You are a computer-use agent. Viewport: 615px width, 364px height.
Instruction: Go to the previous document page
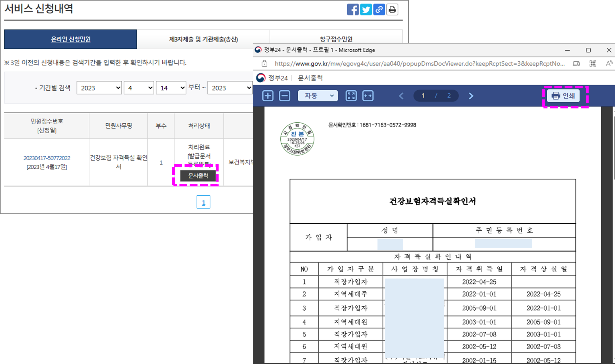tap(401, 96)
